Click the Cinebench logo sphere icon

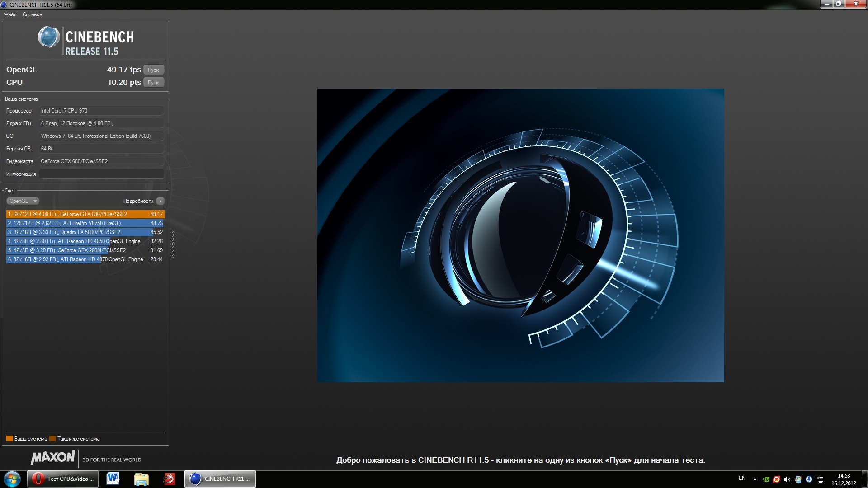(48, 37)
